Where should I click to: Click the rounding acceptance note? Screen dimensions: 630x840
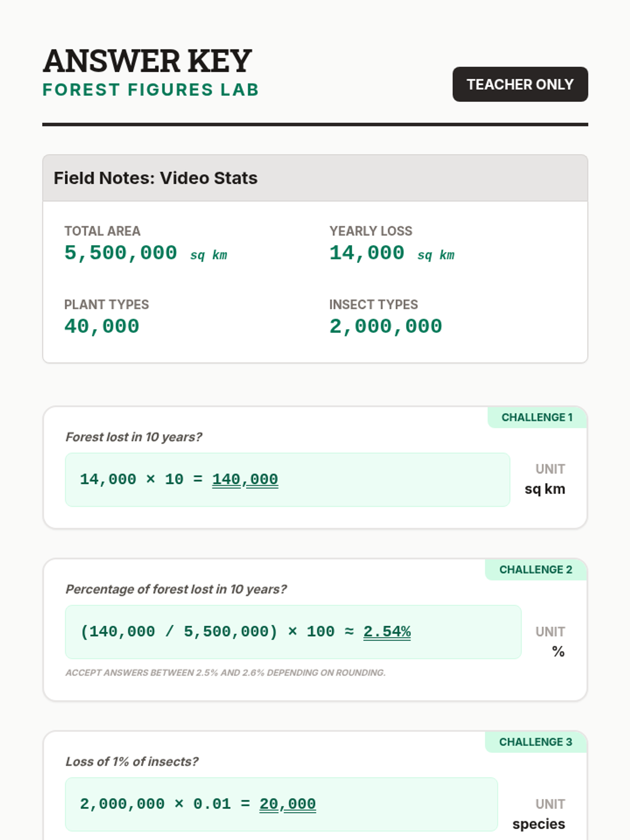(226, 673)
